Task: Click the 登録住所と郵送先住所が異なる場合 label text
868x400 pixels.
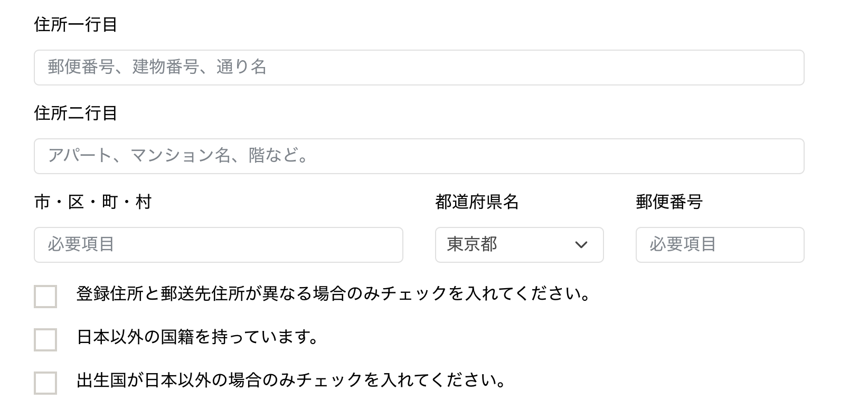Action: coord(333,293)
